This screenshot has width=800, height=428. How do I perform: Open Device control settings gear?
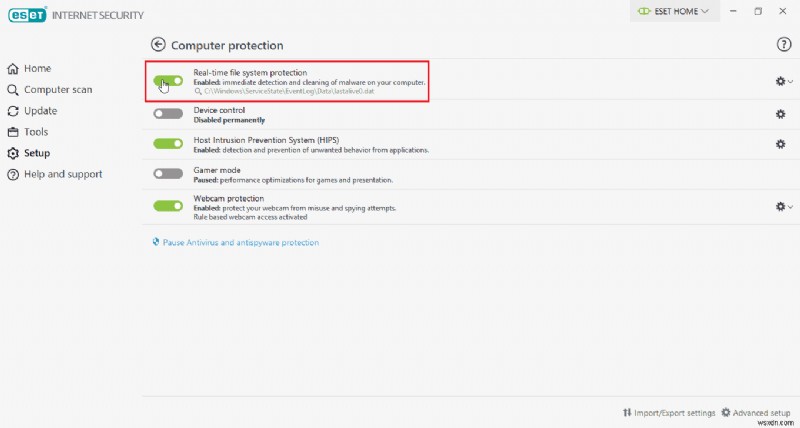point(781,114)
